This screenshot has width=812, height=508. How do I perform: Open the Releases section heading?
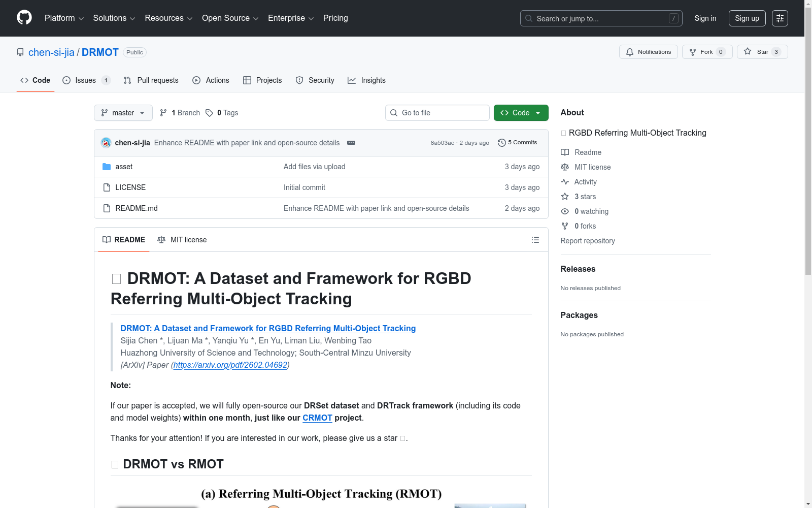click(x=578, y=269)
